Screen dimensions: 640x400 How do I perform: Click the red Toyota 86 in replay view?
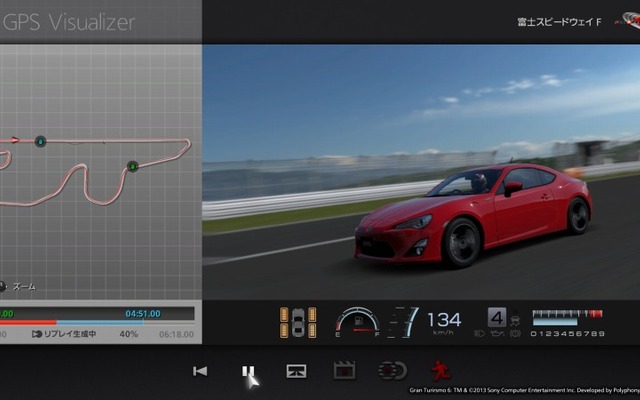[473, 214]
